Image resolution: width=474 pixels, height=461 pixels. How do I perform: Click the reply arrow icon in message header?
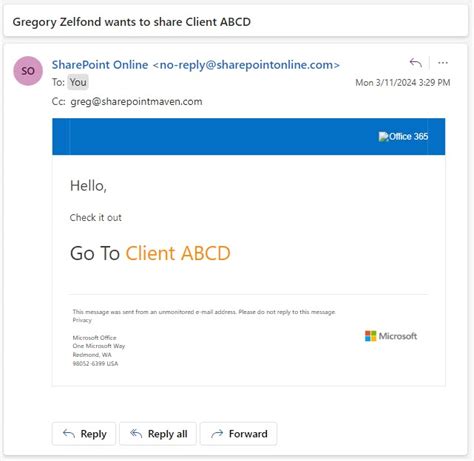[x=415, y=63]
